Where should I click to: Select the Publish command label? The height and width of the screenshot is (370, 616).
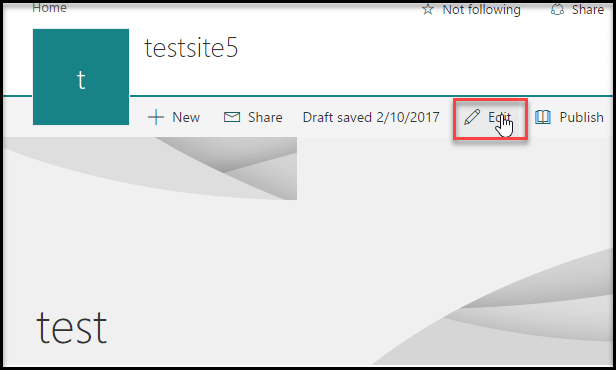point(581,117)
